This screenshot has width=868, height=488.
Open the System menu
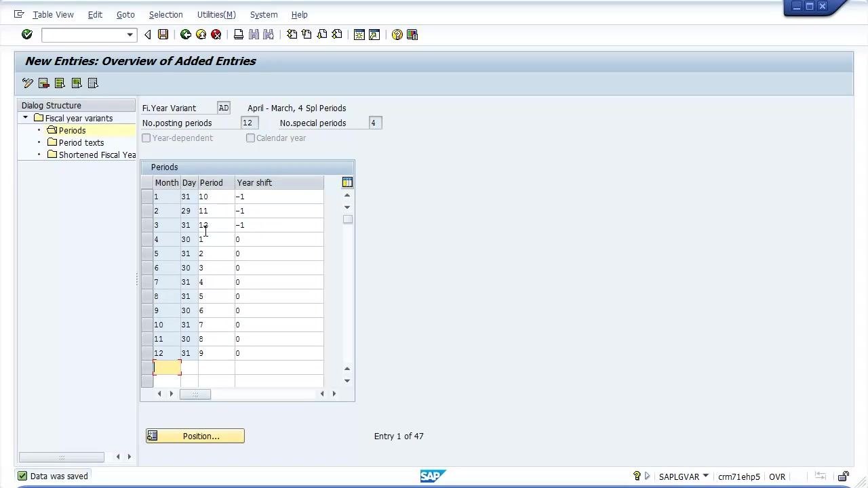264,14
